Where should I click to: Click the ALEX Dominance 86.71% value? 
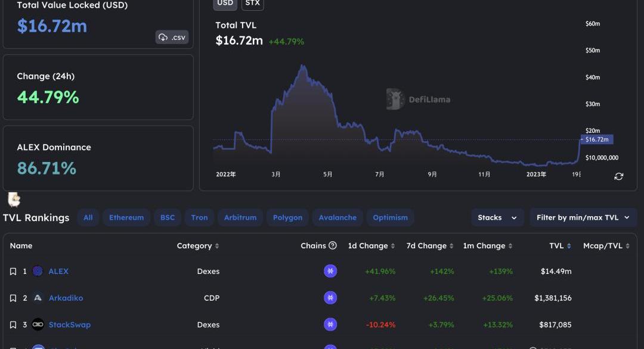tap(47, 168)
